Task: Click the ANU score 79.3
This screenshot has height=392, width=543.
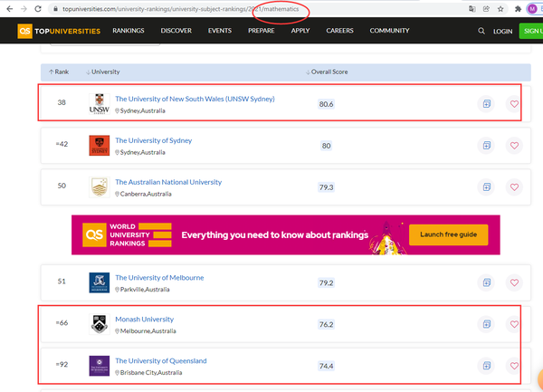Action: point(326,187)
